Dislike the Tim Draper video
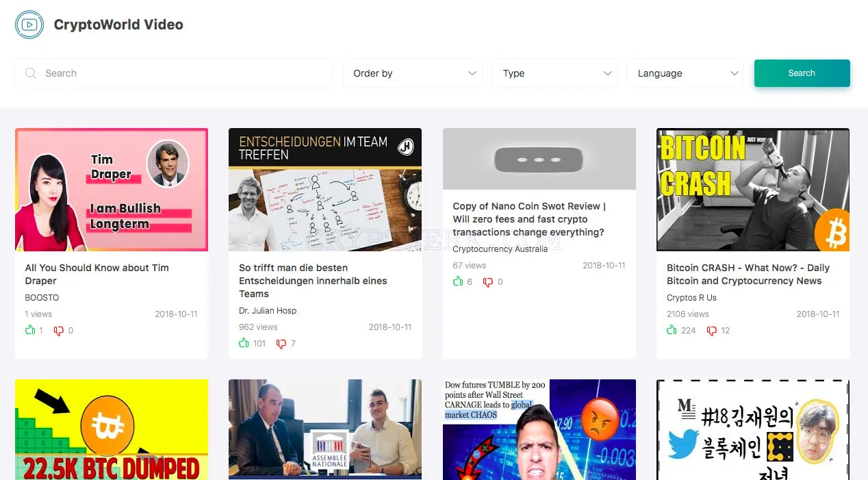 coord(59,331)
